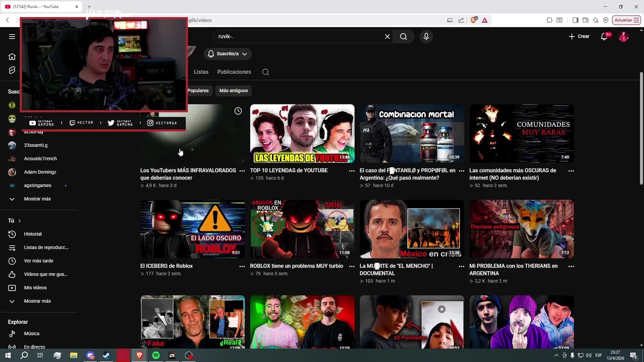The width and height of the screenshot is (644, 362).
Task: Open Historial in sidebar
Action: point(33,234)
